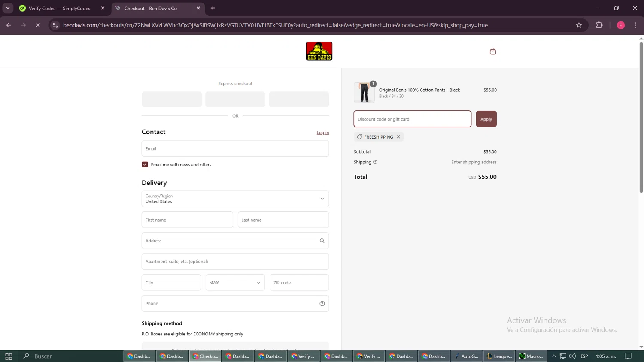Open the tab search dropdown arrow
The width and height of the screenshot is (644, 362).
tap(8, 8)
